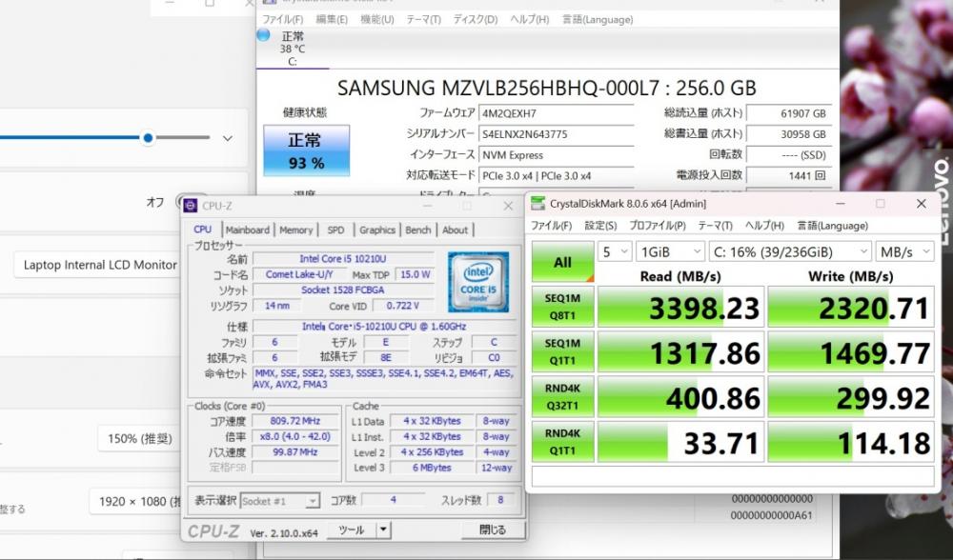The height and width of the screenshot is (560, 953).
Task: Click the NVM Express interface value
Action: point(557,155)
